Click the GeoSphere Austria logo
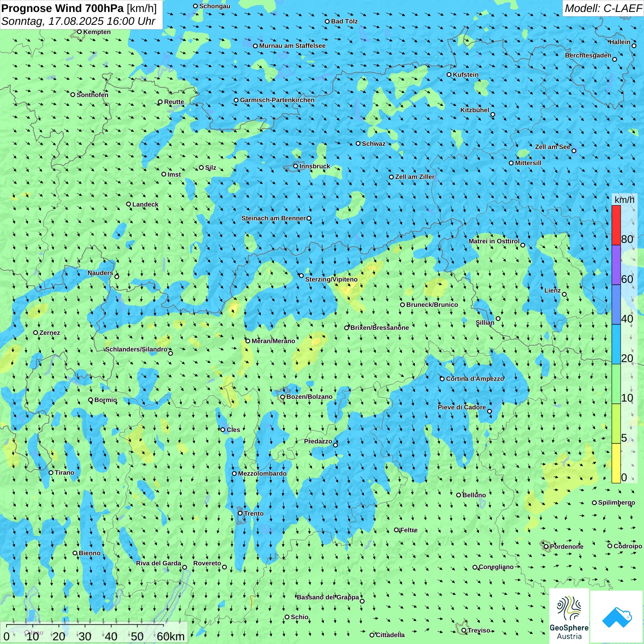The height and width of the screenshot is (644, 644). 569,616
